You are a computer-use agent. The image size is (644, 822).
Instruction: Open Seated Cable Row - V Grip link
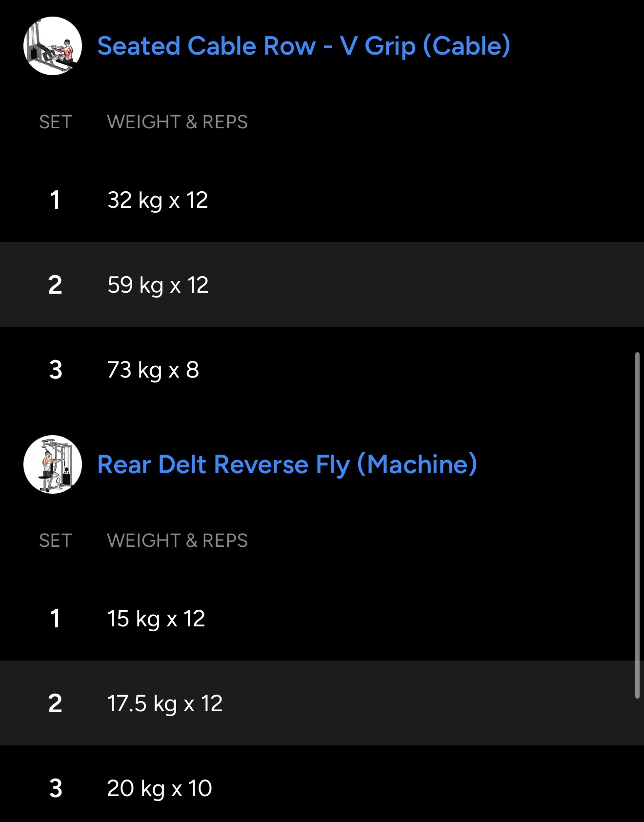coord(303,46)
